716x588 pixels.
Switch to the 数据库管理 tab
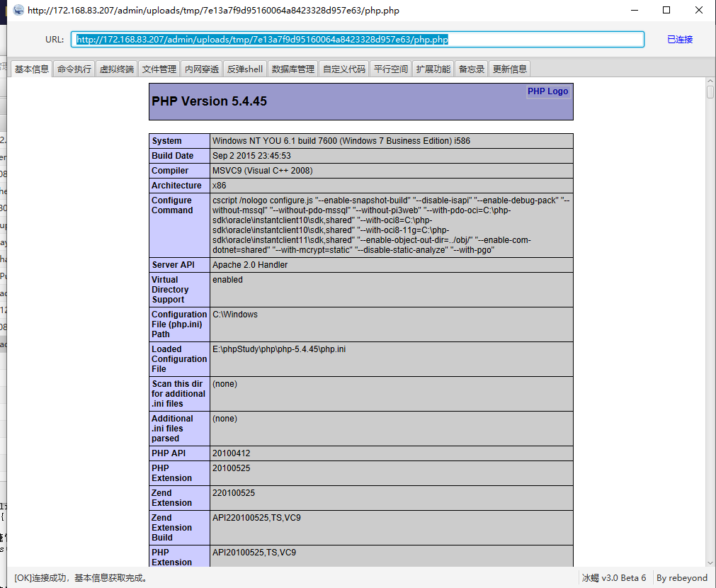coord(292,69)
